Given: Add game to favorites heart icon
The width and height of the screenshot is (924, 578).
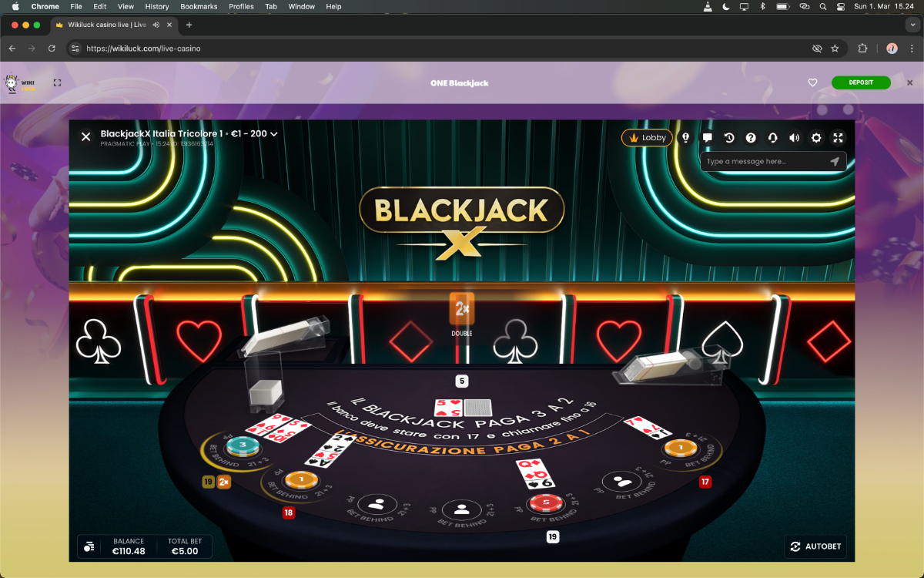Looking at the screenshot, I should click(812, 82).
